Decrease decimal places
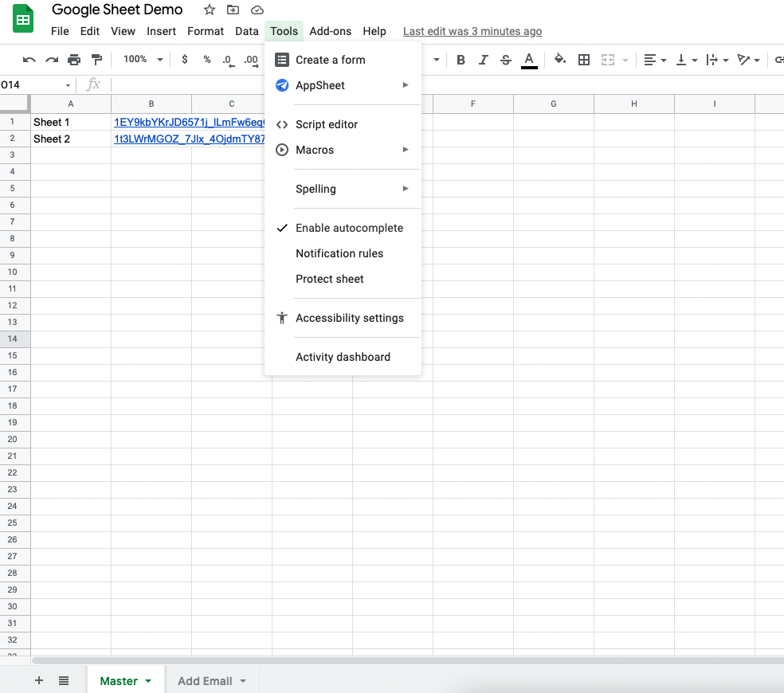 229,61
